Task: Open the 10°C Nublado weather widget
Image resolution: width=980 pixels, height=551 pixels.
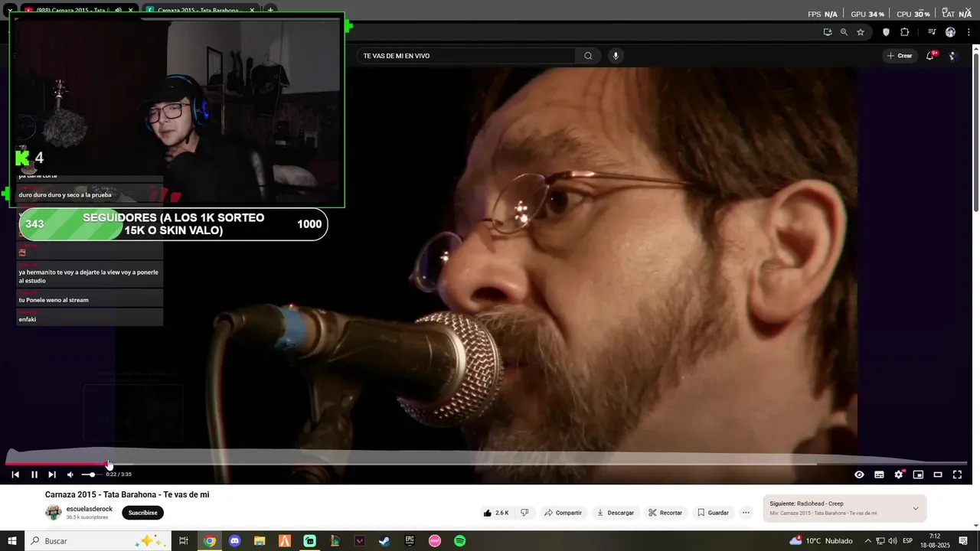Action: click(821, 541)
